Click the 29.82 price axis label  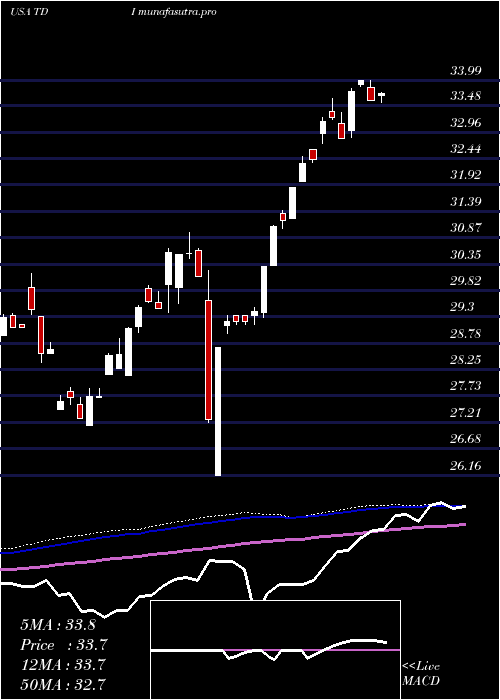click(x=466, y=281)
